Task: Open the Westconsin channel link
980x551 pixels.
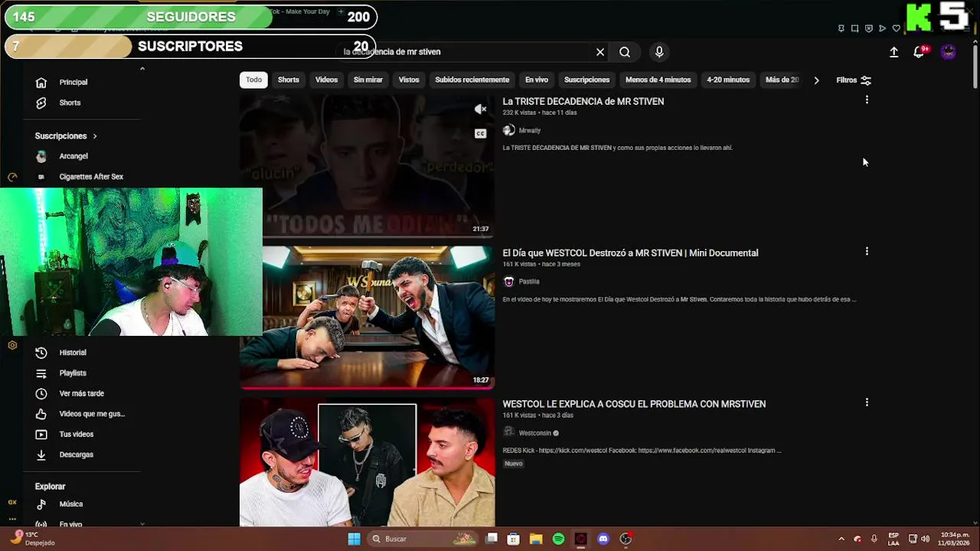Action: (535, 433)
